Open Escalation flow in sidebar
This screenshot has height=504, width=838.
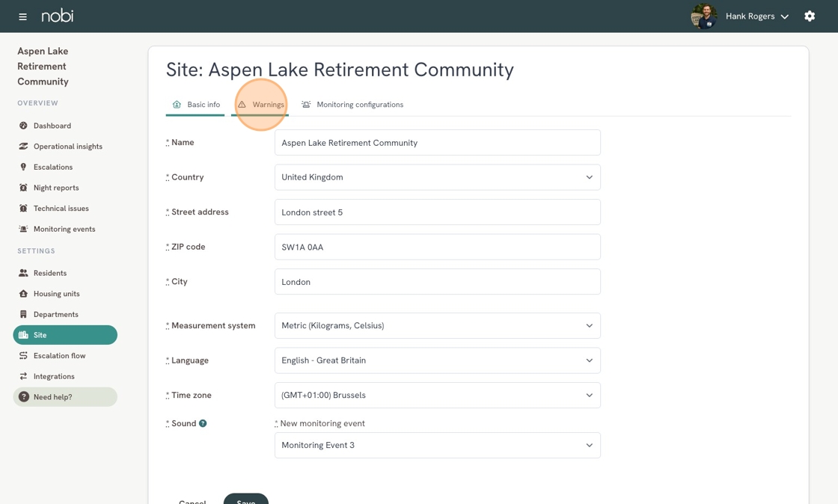[59, 356]
